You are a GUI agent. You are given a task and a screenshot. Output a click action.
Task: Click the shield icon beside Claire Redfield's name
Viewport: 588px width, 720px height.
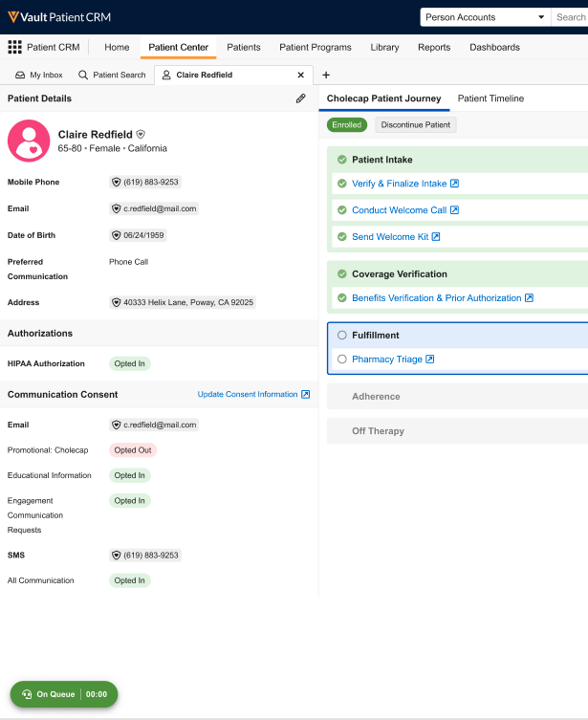141,135
